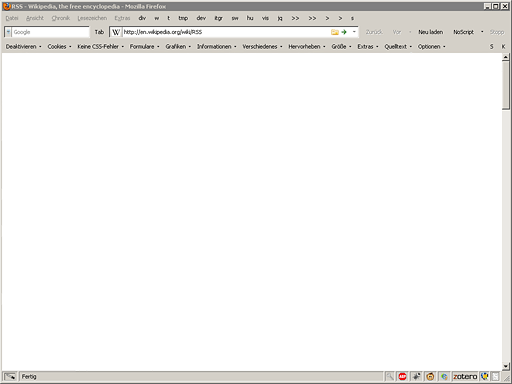
Task: Open the dev bookmark folder
Action: click(x=201, y=18)
